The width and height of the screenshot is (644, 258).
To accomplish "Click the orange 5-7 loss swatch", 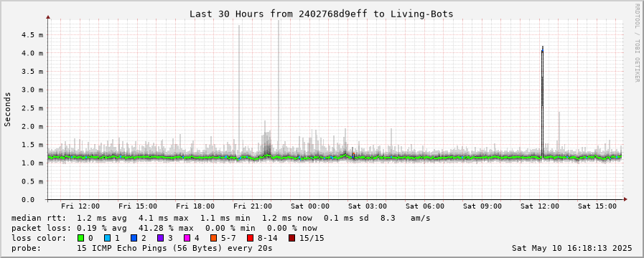I will [213, 238].
